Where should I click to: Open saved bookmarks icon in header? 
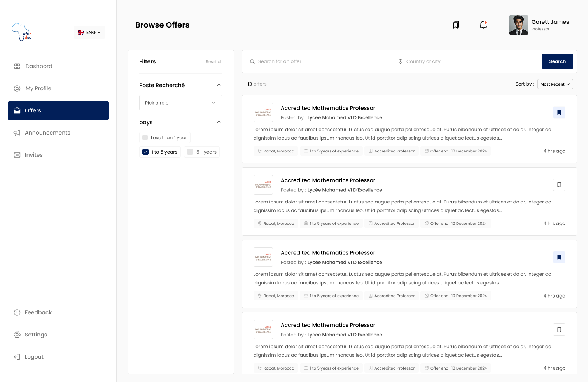click(456, 25)
